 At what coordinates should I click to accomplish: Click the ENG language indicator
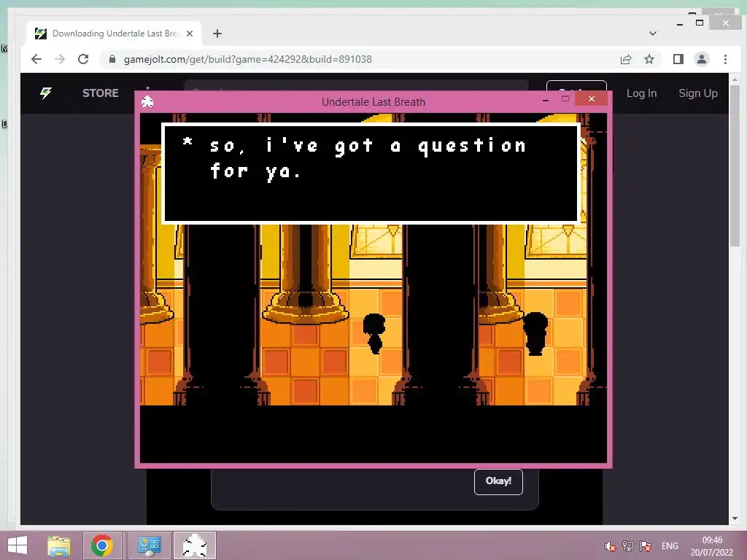(x=670, y=545)
